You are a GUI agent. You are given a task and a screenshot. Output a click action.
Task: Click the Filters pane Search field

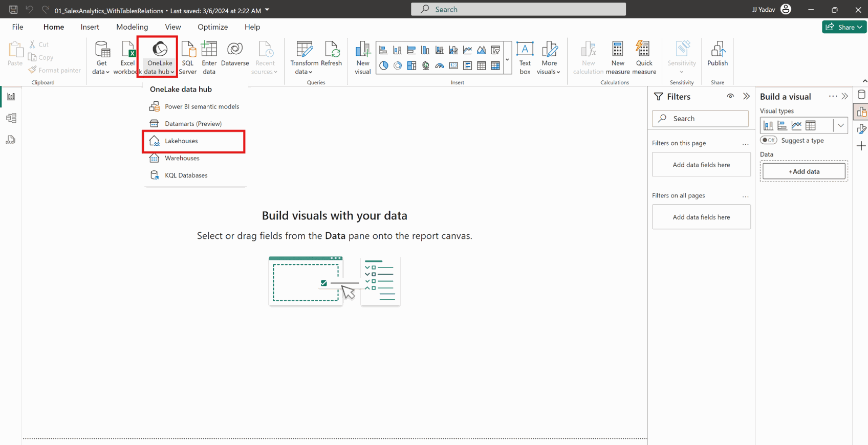(700, 119)
